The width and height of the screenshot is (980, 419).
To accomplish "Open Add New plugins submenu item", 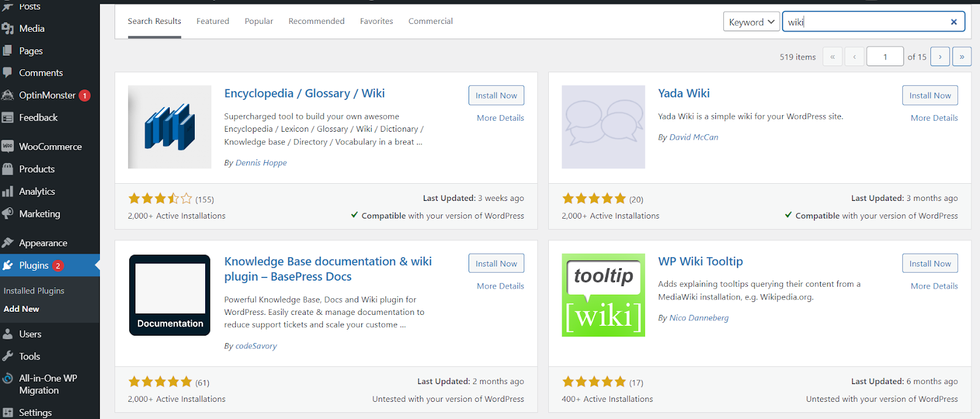I will pyautogui.click(x=21, y=309).
